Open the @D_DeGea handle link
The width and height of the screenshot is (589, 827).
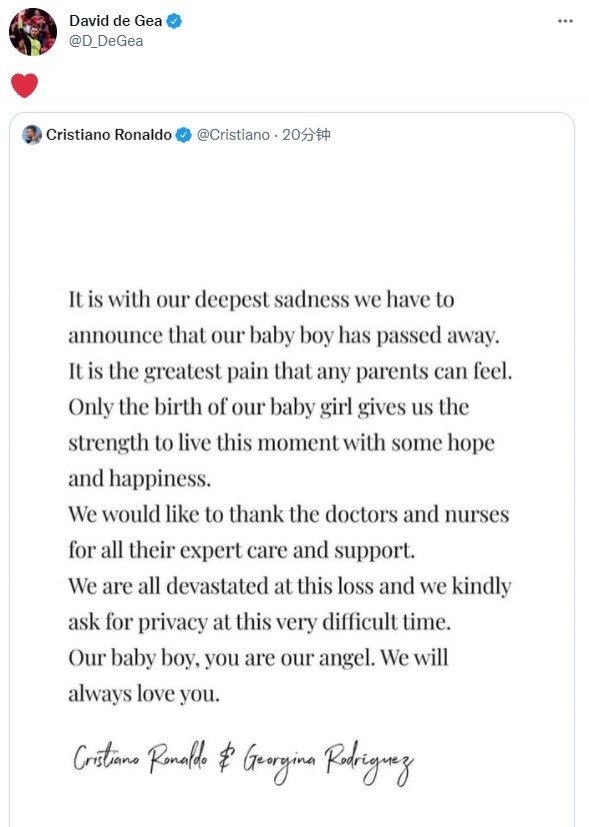pyautogui.click(x=106, y=41)
